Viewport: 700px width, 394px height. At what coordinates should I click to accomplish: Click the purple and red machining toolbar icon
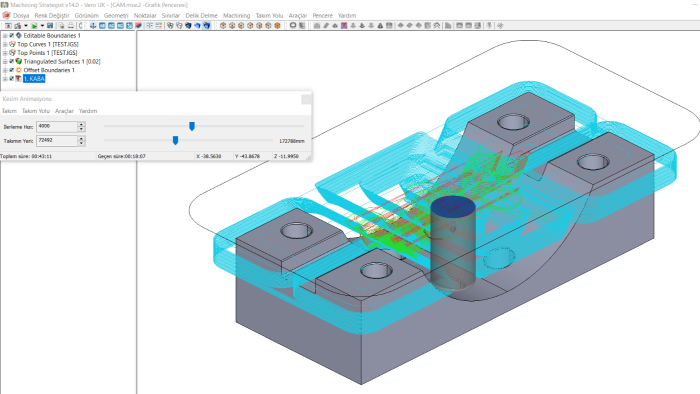click(344, 26)
